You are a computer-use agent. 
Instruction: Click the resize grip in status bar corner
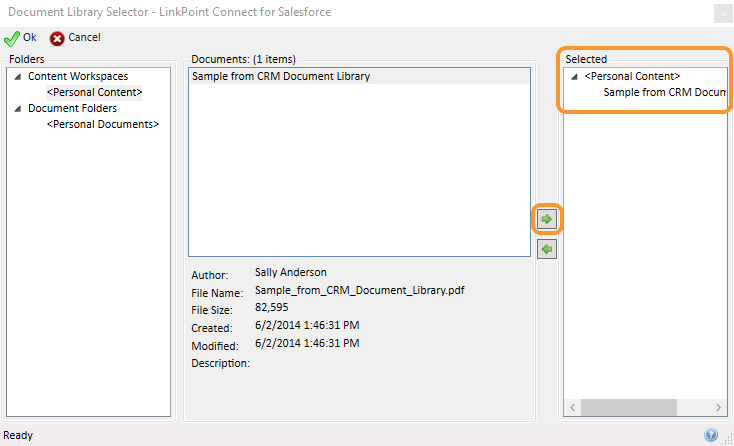coord(727,439)
